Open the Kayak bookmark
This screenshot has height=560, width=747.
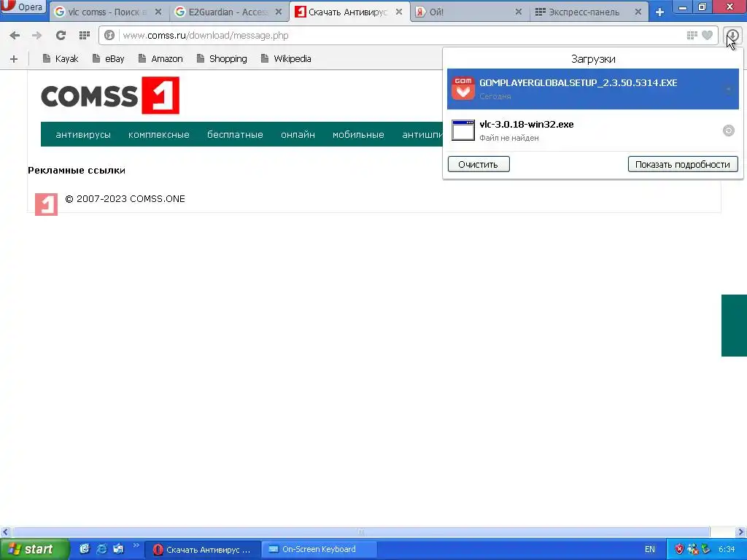coord(61,58)
